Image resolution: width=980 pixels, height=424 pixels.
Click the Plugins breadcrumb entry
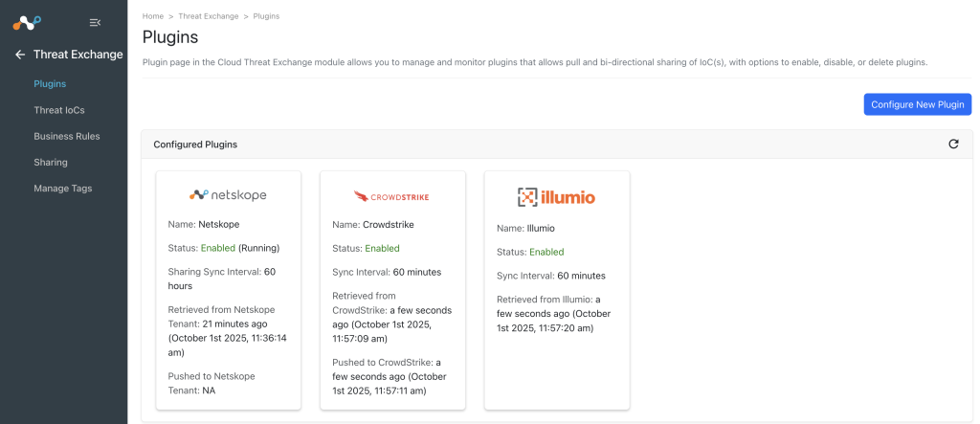pyautogui.click(x=266, y=16)
